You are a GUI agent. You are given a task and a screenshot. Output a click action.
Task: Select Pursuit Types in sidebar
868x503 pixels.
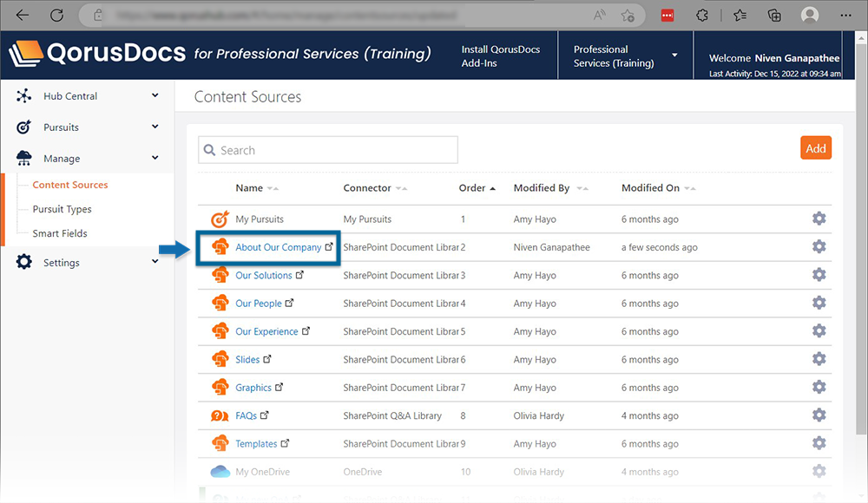coord(62,209)
